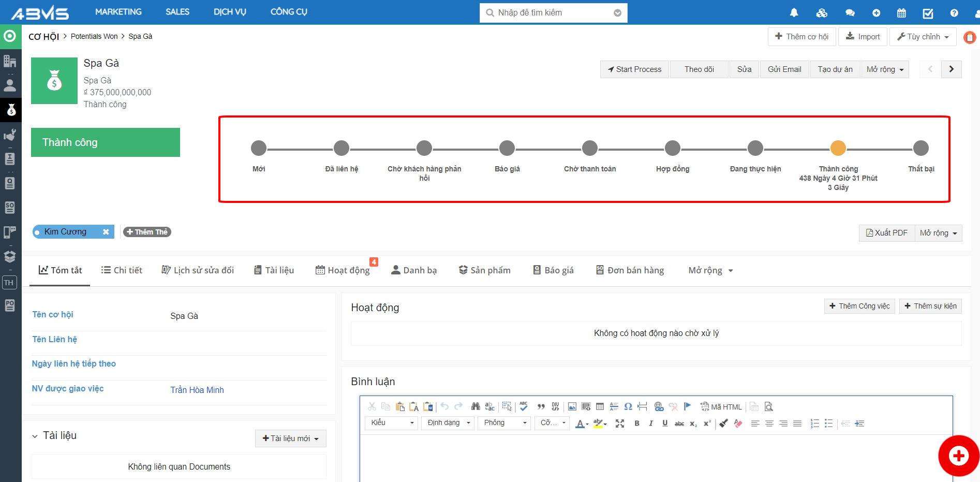The height and width of the screenshot is (482, 980).
Task: Open the Trần Hòa Minh employee link
Action: point(197,390)
